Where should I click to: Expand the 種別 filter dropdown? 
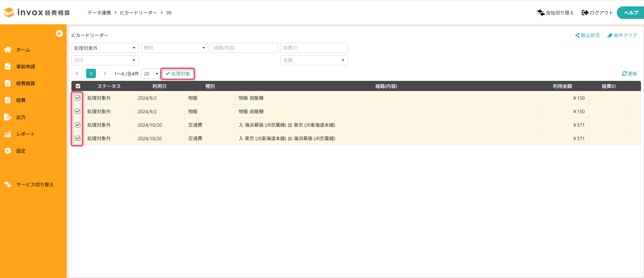click(x=174, y=48)
